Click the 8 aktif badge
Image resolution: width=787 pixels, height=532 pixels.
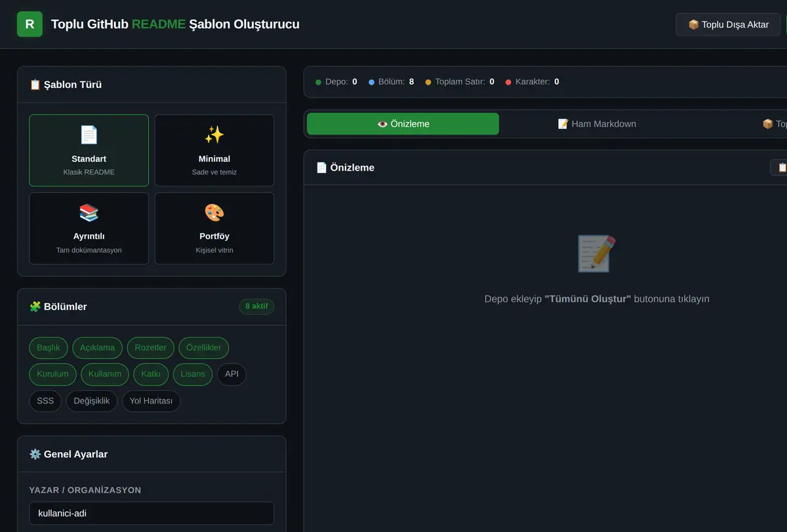[x=256, y=306]
